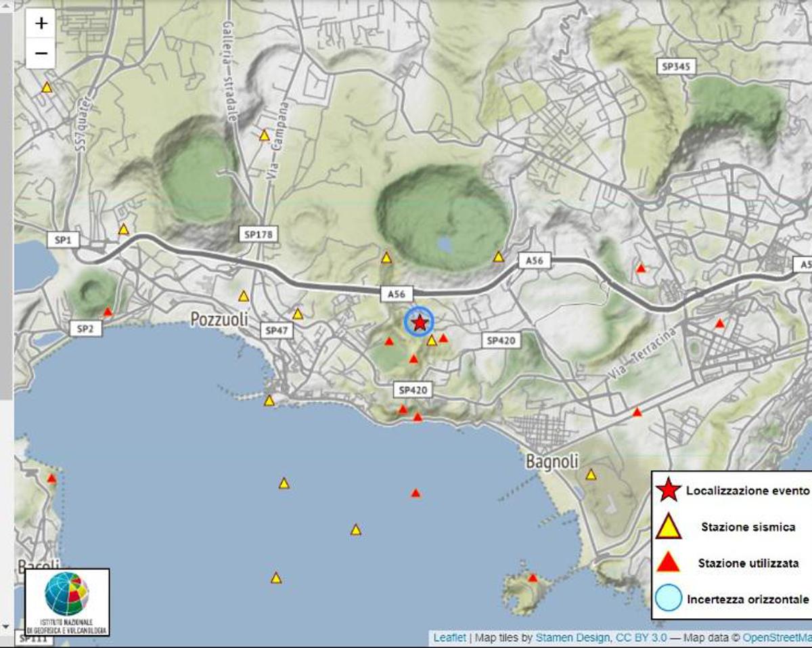812x648 pixels.
Task: Select the yellow triangle in top-left corner
Action: click(47, 87)
